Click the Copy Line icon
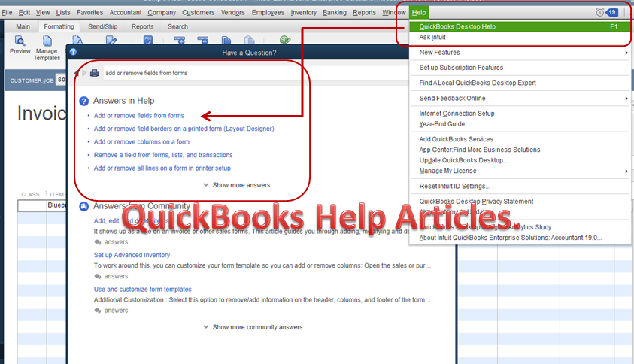The height and width of the screenshot is (364, 634). (x=226, y=40)
